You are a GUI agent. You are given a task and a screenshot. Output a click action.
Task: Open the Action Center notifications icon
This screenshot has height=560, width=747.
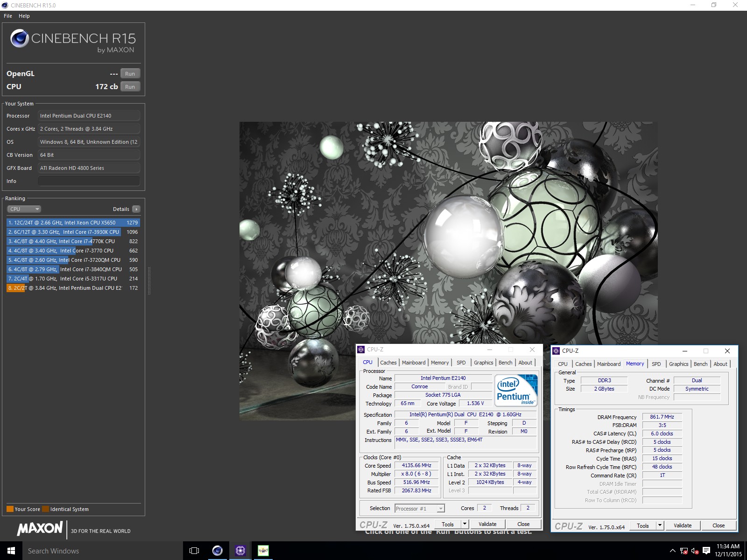coord(706,551)
